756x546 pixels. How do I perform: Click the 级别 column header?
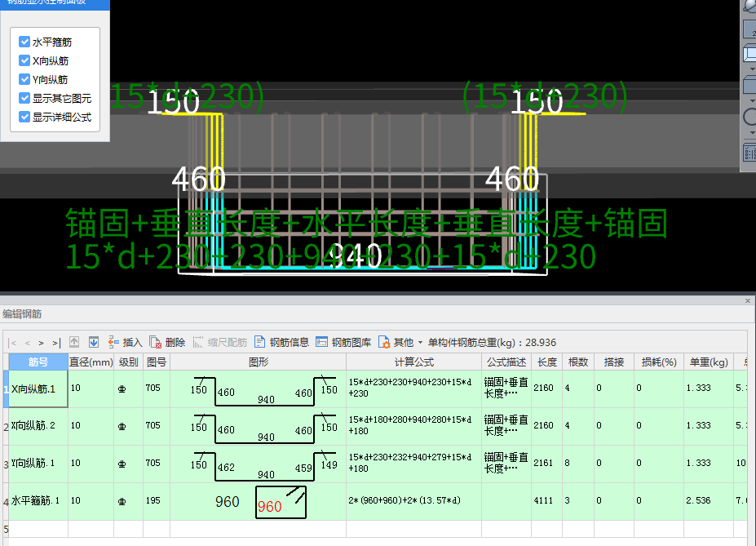[128, 362]
